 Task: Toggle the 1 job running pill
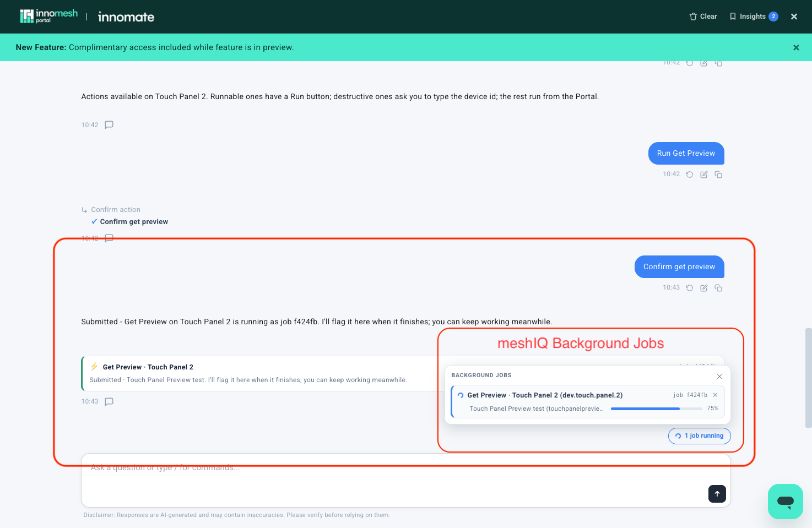[x=700, y=436]
